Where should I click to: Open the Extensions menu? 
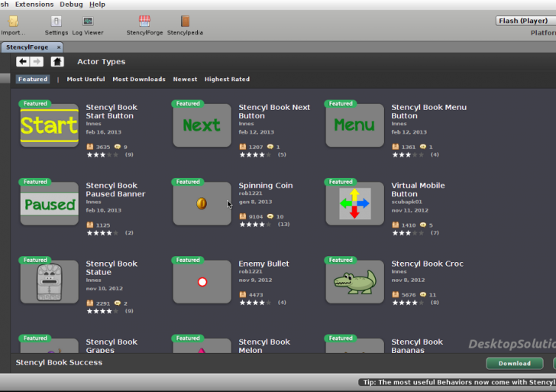click(x=34, y=5)
